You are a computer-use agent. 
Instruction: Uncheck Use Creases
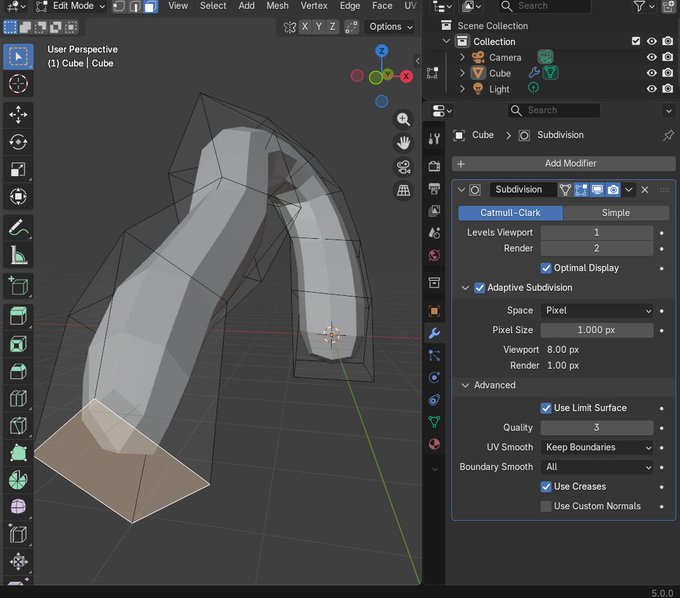[546, 487]
